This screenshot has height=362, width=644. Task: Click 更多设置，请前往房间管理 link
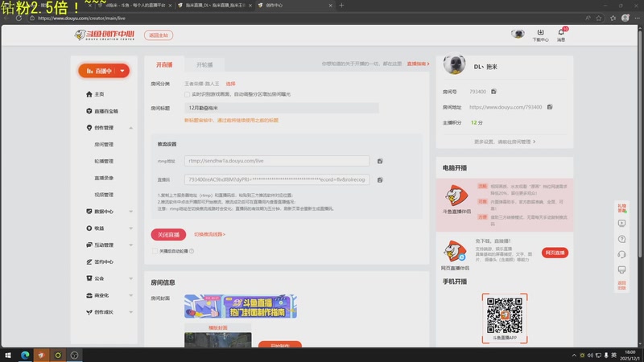coord(505,142)
